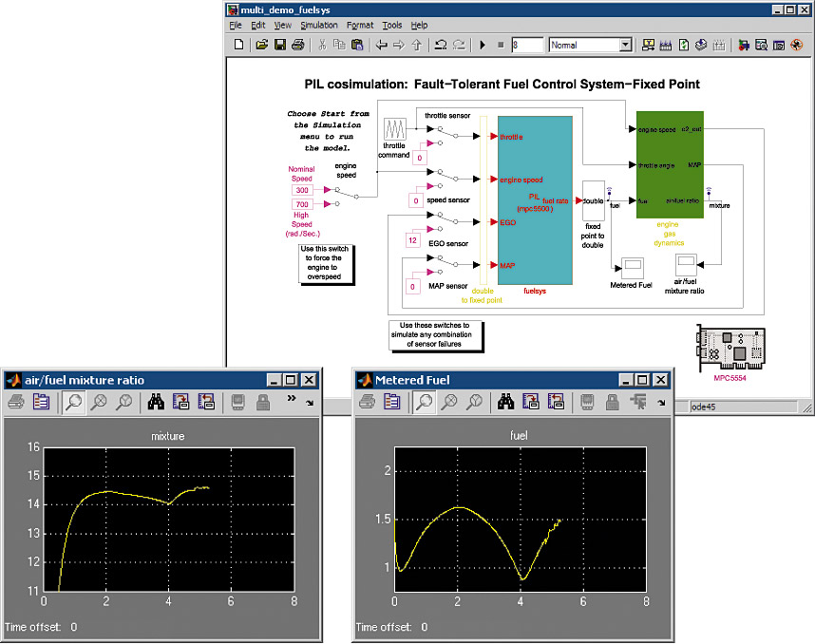The image size is (815, 644).
Task: Click the dock arrow in air/fuel mixture scope
Action: 310,403
